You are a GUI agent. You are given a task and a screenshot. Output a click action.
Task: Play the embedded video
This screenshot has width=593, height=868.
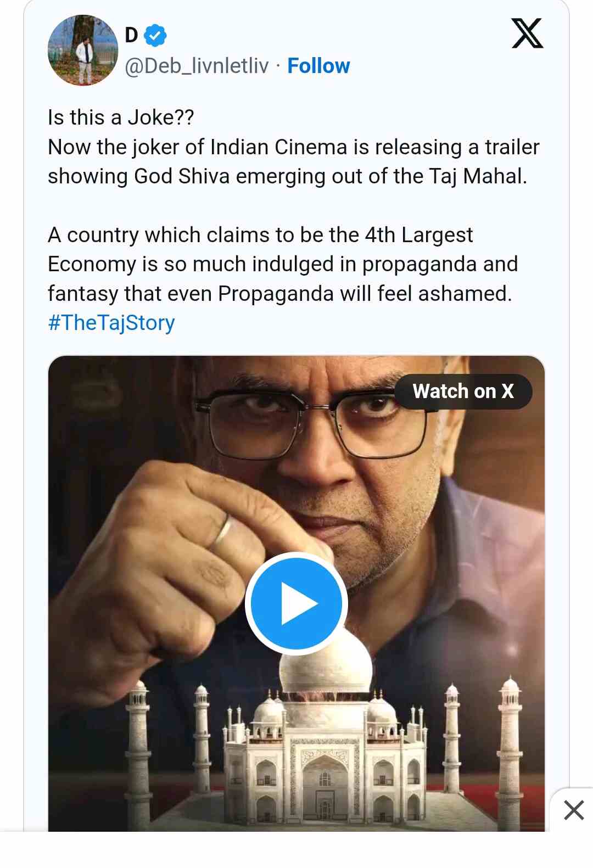pyautogui.click(x=296, y=603)
